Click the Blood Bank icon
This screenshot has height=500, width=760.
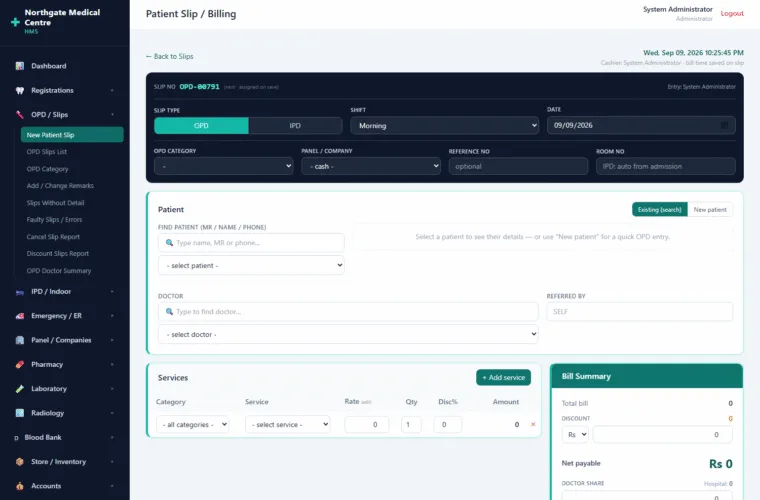click(x=16, y=438)
